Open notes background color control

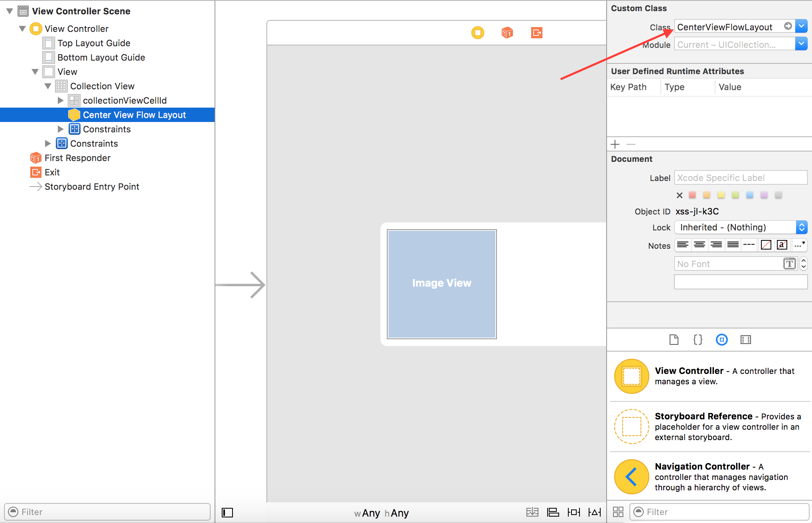click(x=782, y=245)
